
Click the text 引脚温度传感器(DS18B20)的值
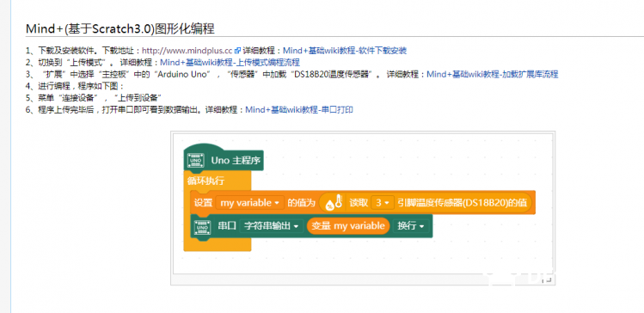pos(462,203)
